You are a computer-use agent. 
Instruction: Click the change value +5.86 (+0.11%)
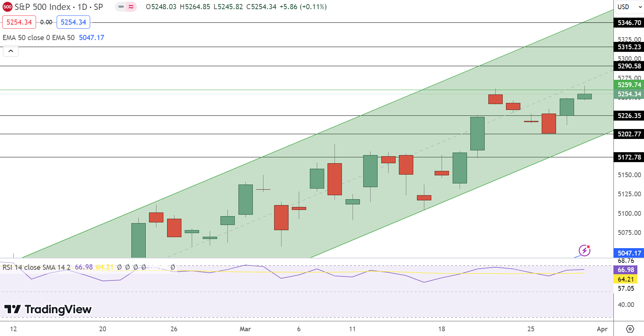(x=303, y=7)
